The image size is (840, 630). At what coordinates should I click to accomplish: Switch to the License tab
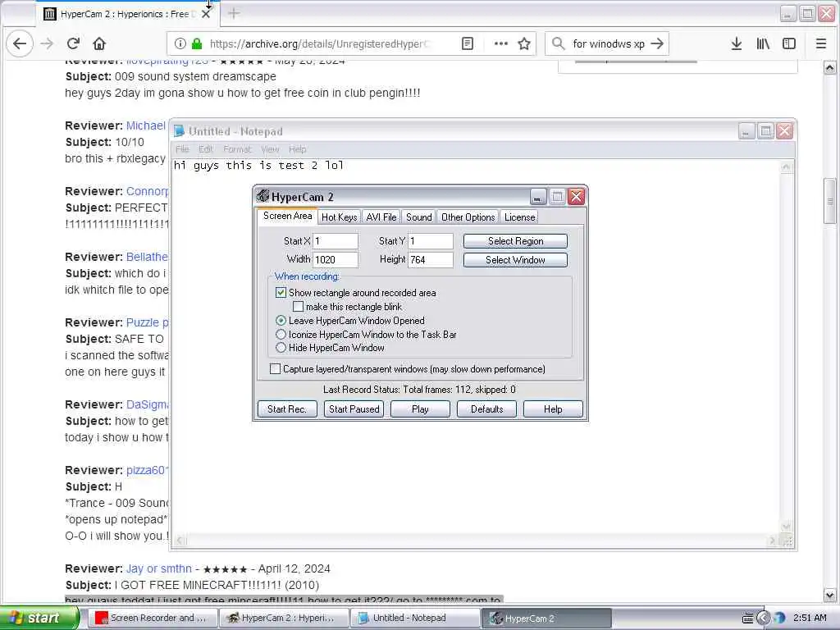pyautogui.click(x=519, y=217)
